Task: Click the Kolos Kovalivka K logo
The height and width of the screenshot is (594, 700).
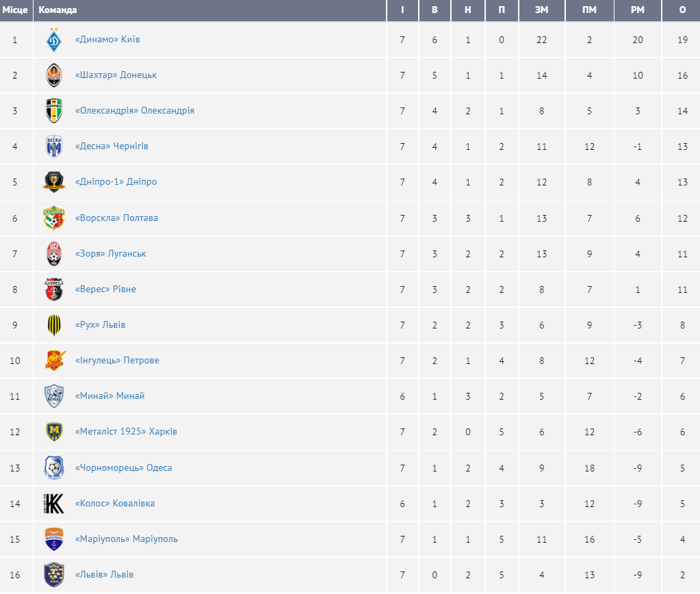Action: tap(54, 504)
